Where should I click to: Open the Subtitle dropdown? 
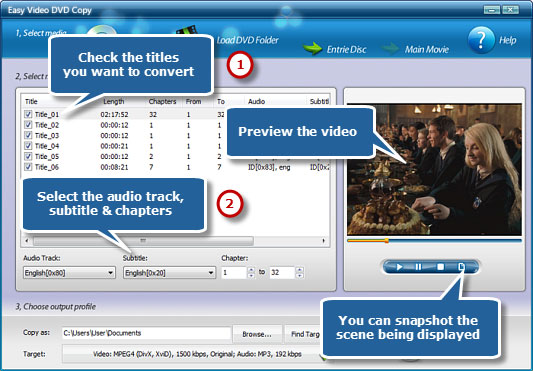(169, 273)
